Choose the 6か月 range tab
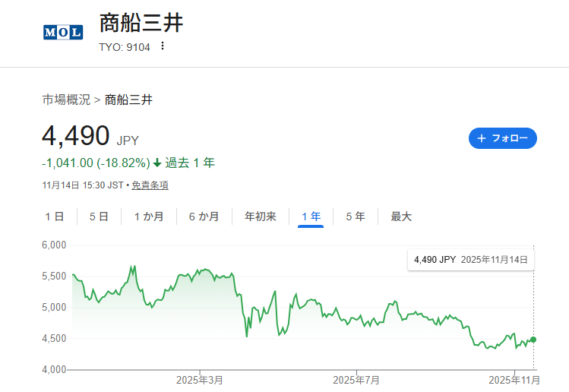Viewport: 569px width, 392px height. click(x=204, y=217)
